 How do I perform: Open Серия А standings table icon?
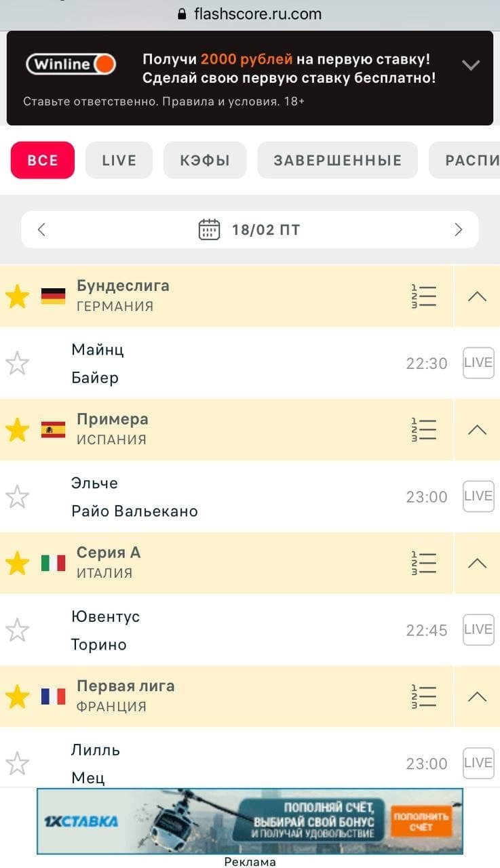coord(424,563)
